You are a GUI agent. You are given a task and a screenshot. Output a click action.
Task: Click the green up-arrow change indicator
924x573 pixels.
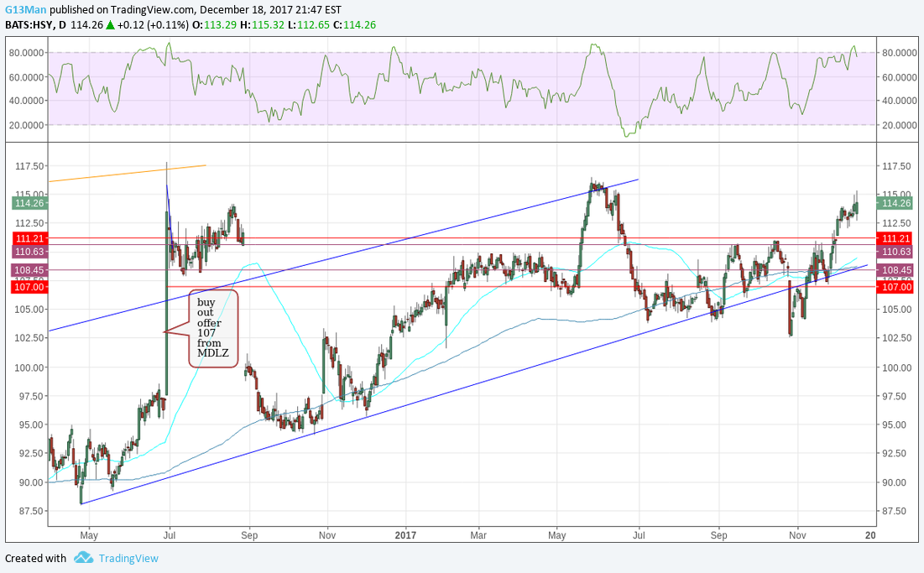pyautogui.click(x=110, y=24)
